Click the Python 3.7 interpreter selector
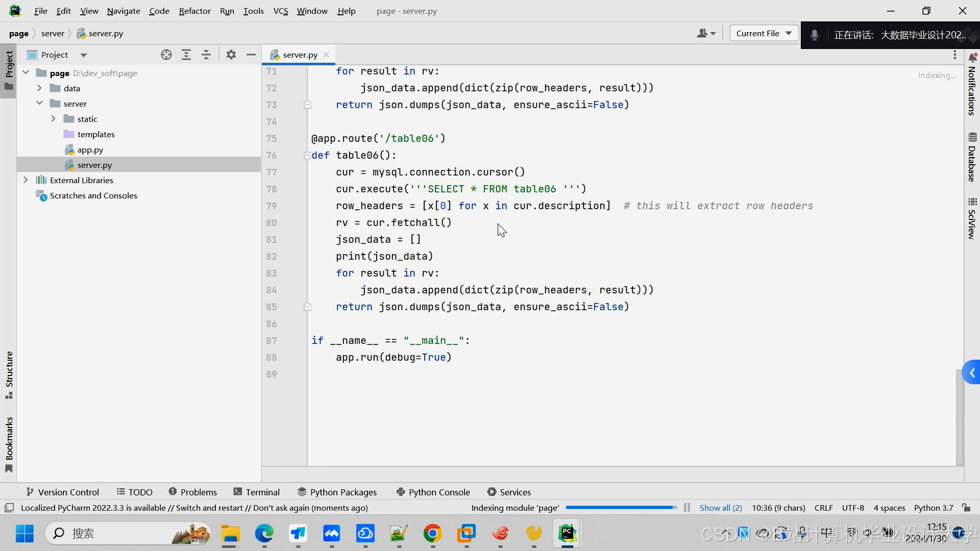Viewport: 980px width, 551px height. 933,508
